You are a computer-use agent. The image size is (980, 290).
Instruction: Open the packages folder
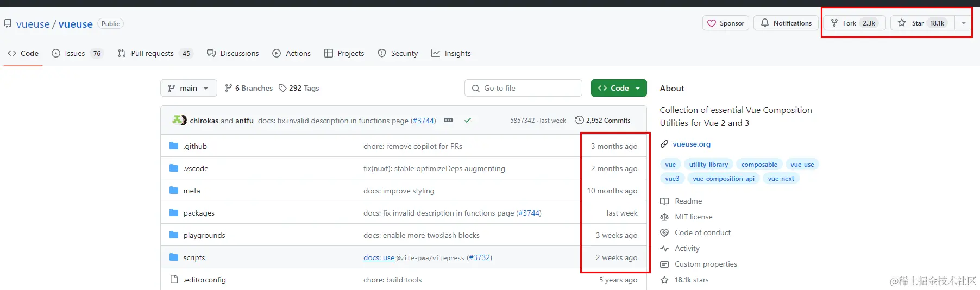pyautogui.click(x=199, y=213)
